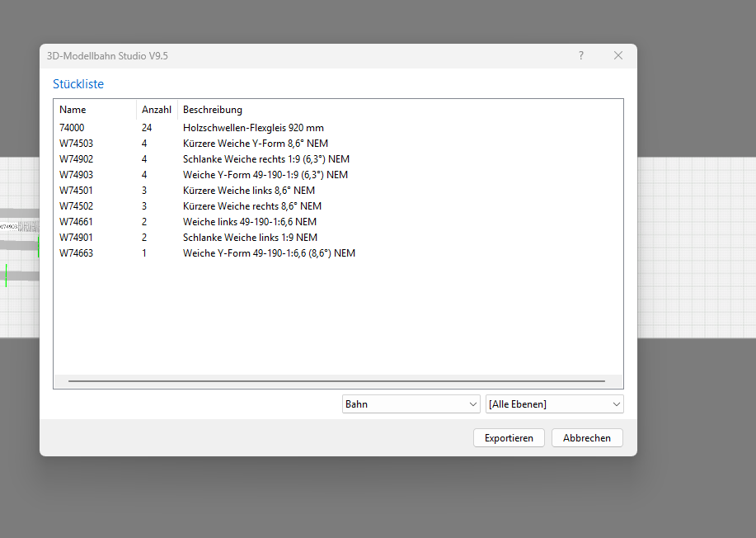Click description Schlanke Weiche links 1:9 NEM
Viewport: 756px width, 538px height.
pos(251,238)
